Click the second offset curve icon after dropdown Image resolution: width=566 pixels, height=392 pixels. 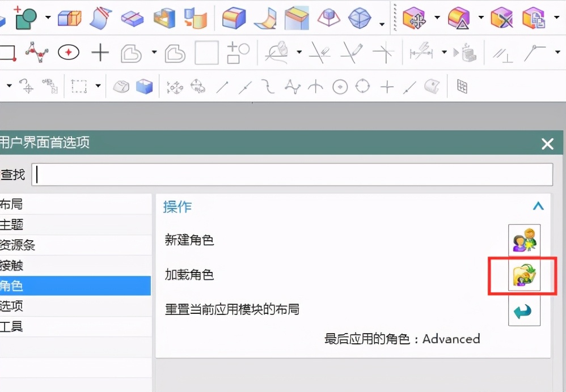tap(175, 53)
